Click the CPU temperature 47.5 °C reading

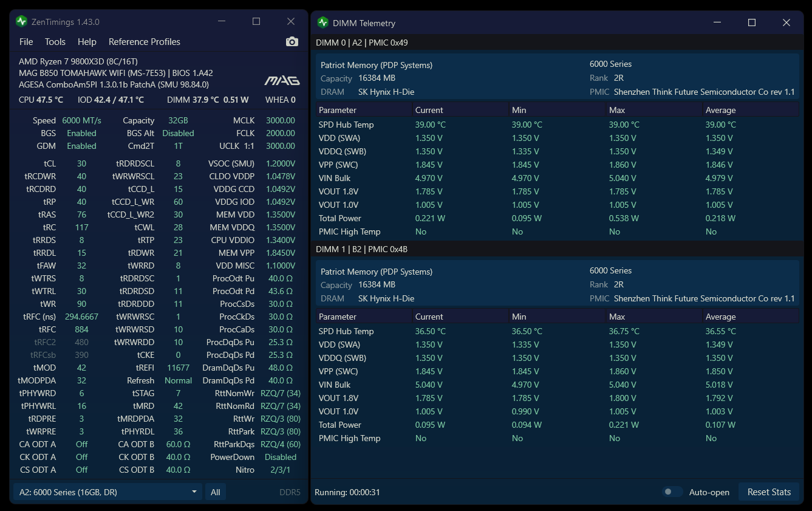(50, 100)
